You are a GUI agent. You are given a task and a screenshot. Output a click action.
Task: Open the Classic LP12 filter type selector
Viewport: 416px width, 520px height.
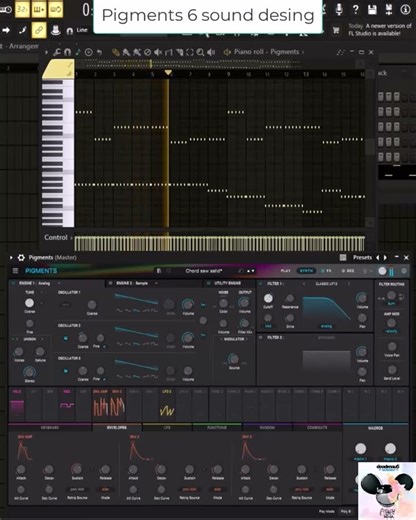pyautogui.click(x=326, y=284)
